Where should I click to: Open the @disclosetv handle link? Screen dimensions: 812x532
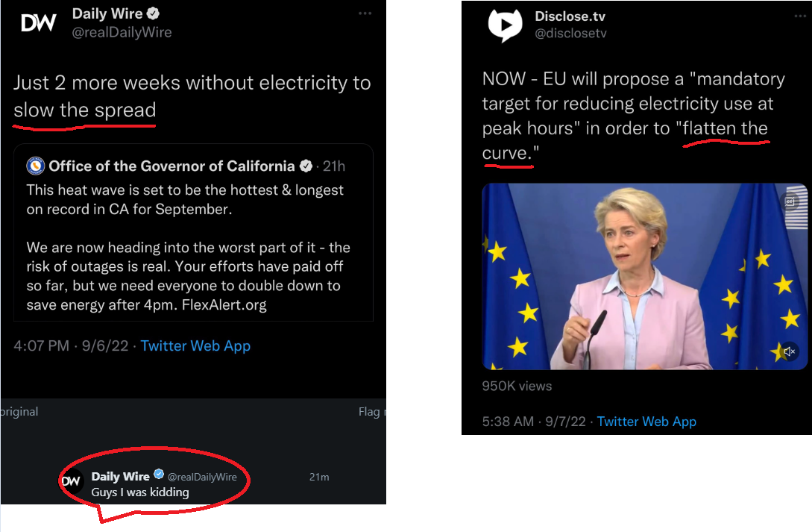coord(570,33)
